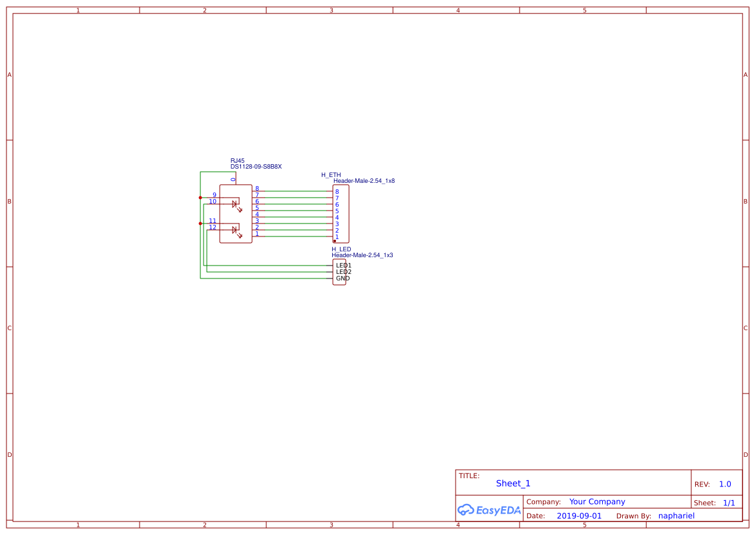Image resolution: width=756 pixels, height=535 pixels.
Task: Select pin 0 label on the RJ45 connector
Action: pyautogui.click(x=233, y=180)
